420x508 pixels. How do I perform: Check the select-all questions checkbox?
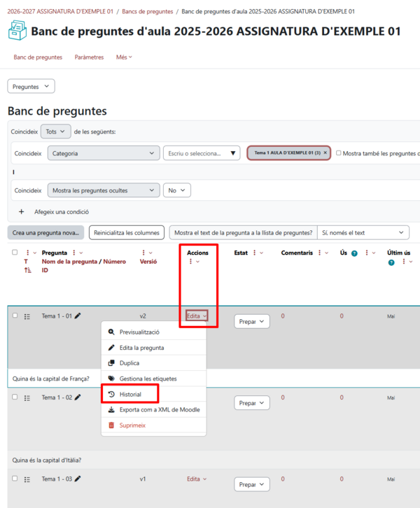[15, 253]
